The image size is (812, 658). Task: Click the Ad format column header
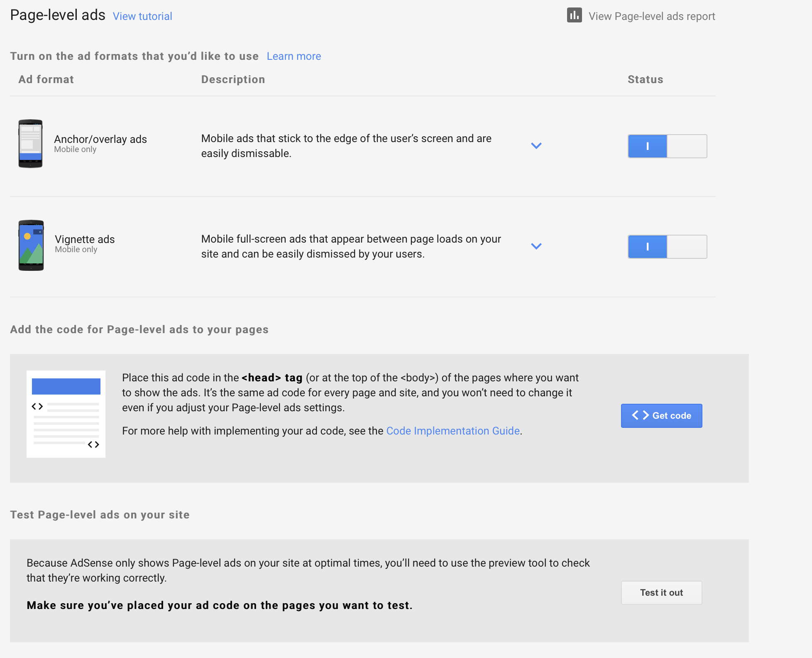click(x=46, y=79)
